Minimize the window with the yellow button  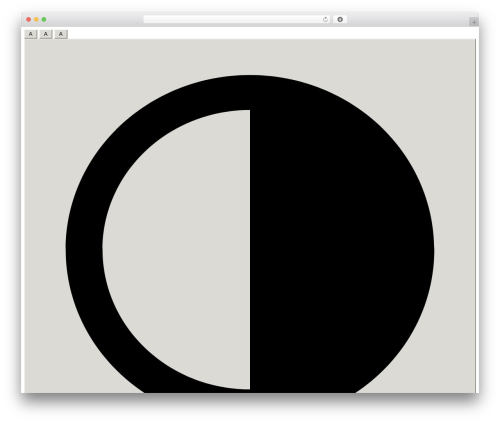coord(36,19)
